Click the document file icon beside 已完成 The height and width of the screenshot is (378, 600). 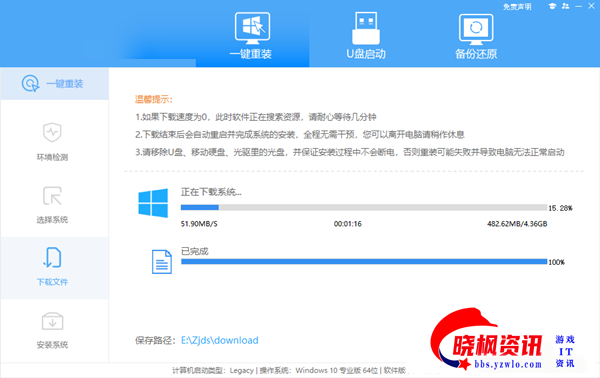coord(161,262)
